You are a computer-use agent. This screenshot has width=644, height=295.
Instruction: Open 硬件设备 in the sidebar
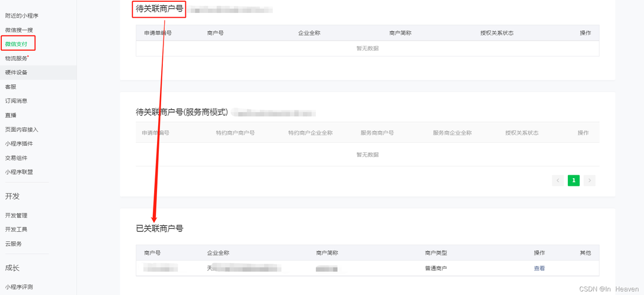coord(16,73)
